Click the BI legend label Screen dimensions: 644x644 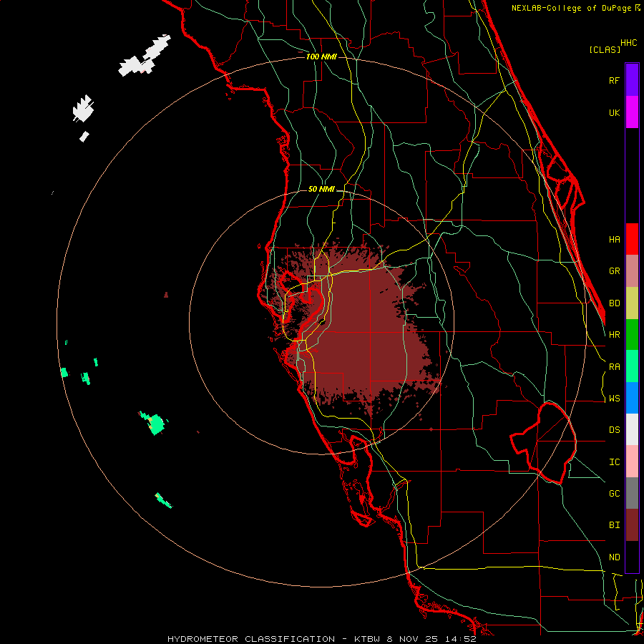pos(614,525)
